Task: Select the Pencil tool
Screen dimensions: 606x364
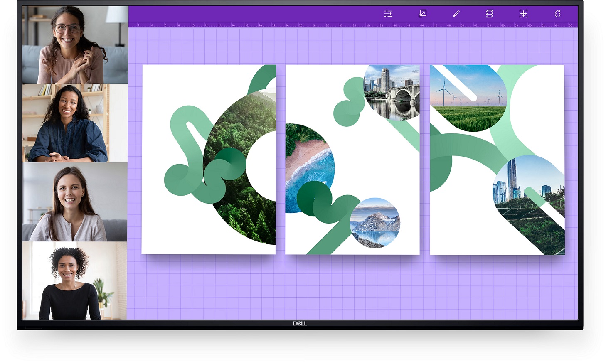Action: point(456,14)
